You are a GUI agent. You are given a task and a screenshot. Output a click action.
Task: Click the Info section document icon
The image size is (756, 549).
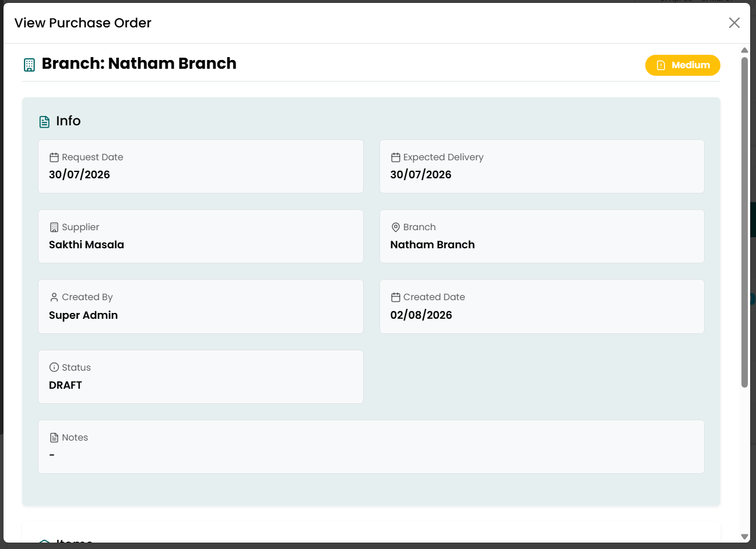(44, 122)
